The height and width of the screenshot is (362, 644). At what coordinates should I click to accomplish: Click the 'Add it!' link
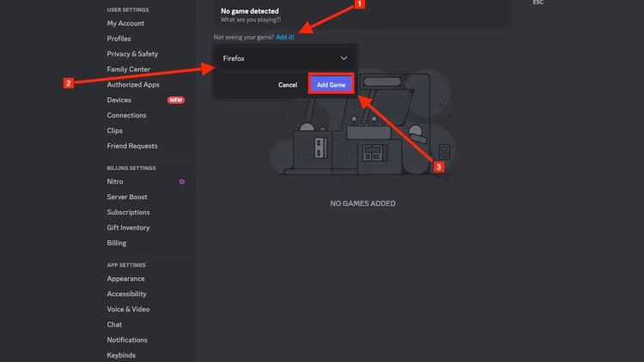(x=285, y=38)
